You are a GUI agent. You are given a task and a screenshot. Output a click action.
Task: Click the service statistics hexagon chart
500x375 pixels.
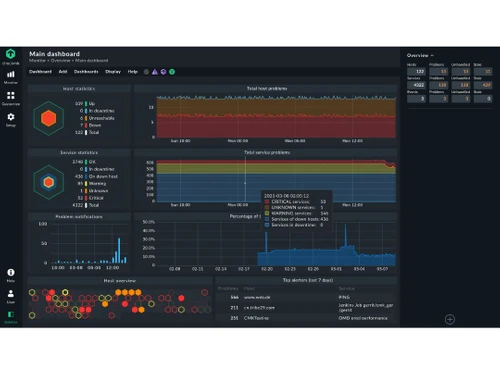point(49,182)
